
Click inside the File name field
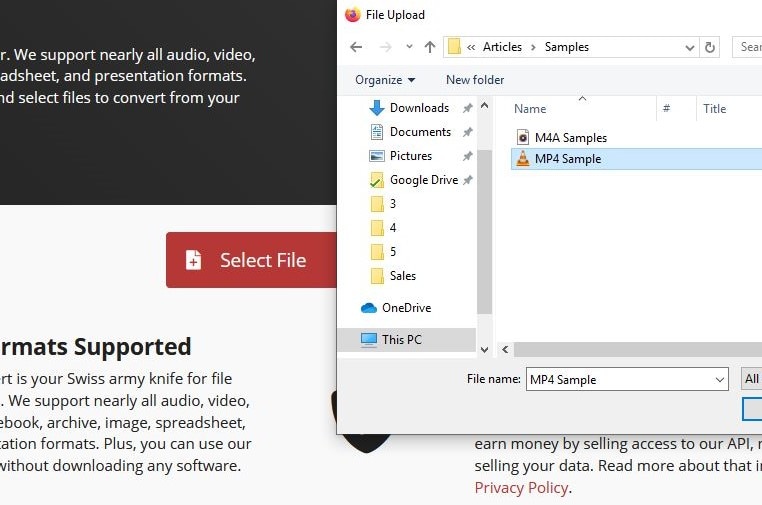[x=620, y=379]
